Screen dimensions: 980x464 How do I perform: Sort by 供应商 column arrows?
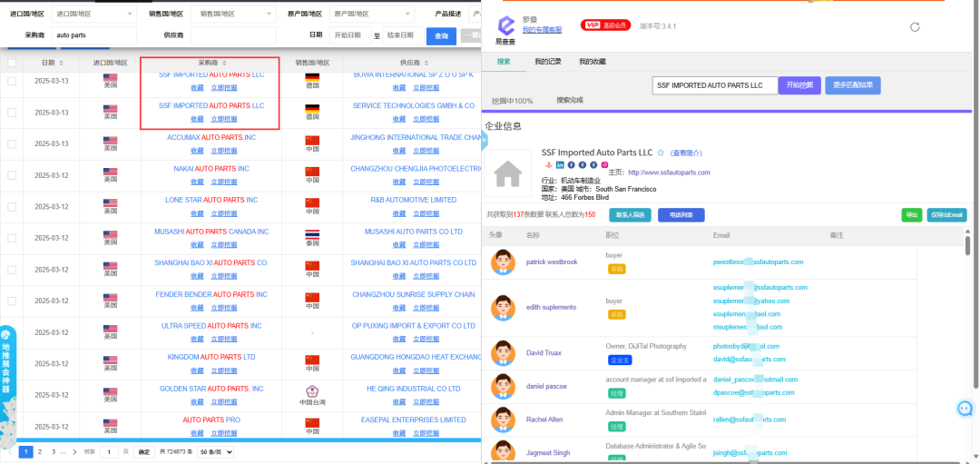point(426,63)
